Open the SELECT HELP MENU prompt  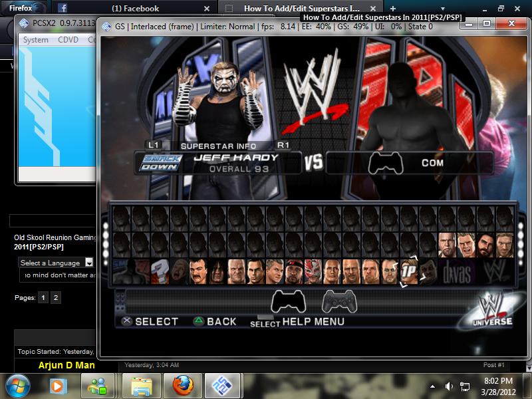click(x=297, y=322)
